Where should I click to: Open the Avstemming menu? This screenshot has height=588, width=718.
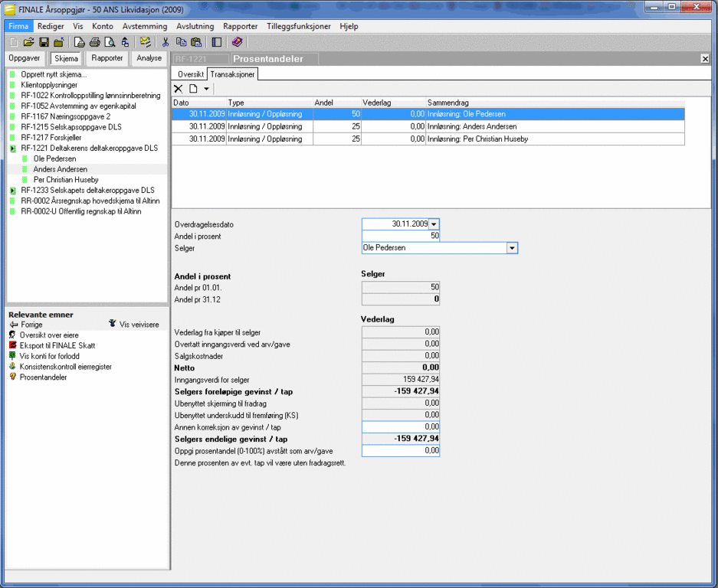pos(145,27)
